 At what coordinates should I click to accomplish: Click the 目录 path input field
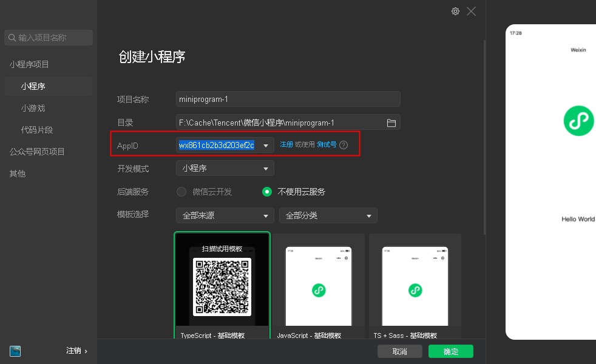pos(288,123)
